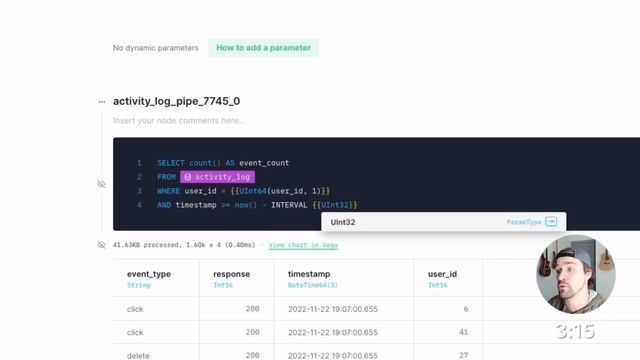Click the No dynamic parameters label
Screen dimensions: 640x360
pyautogui.click(x=156, y=48)
